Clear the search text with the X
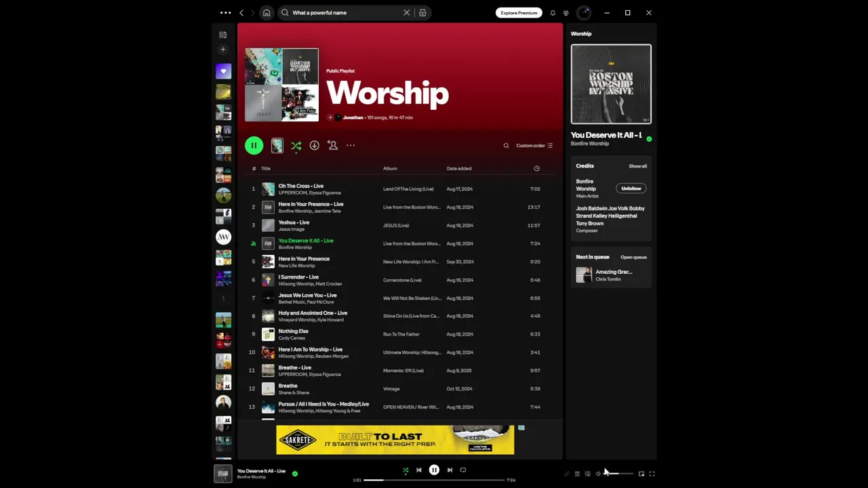This screenshot has height=488, width=868. 407,13
